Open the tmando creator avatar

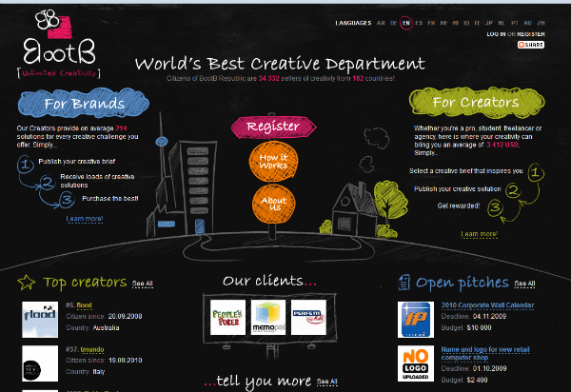[40, 363]
